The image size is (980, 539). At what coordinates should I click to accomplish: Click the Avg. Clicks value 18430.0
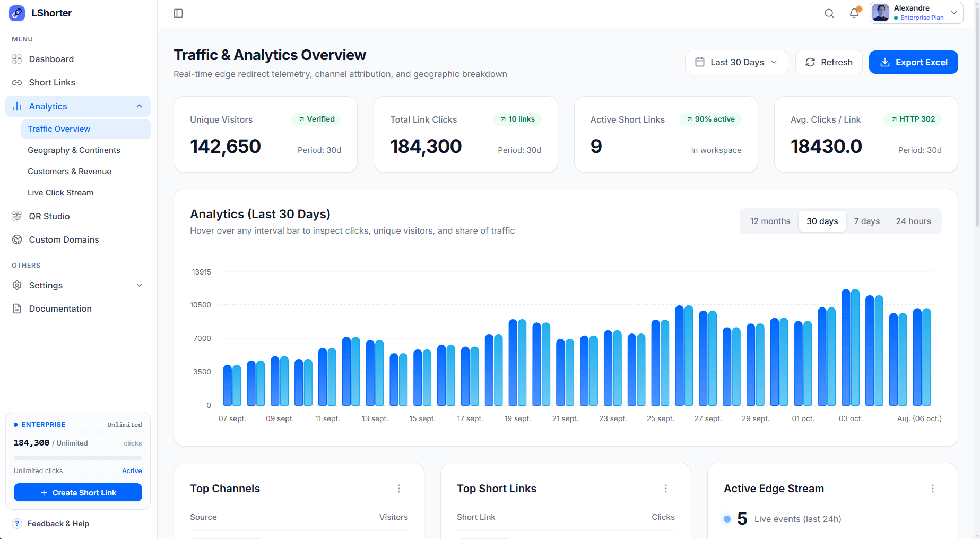pyautogui.click(x=826, y=147)
